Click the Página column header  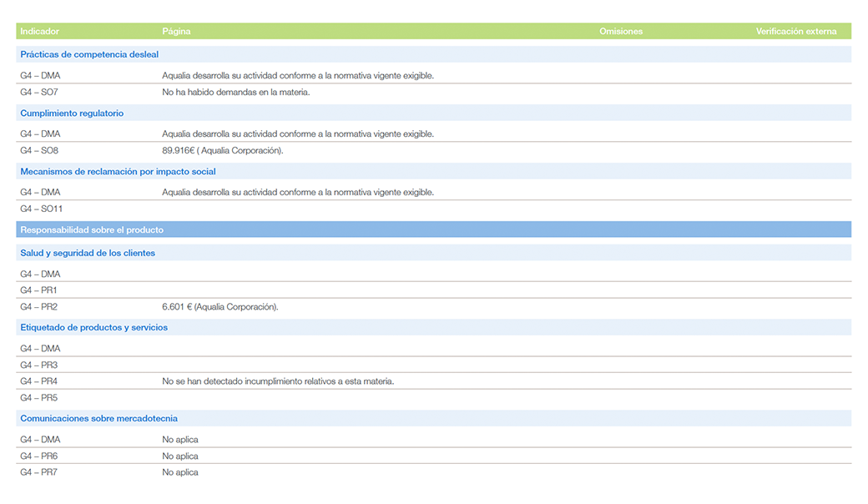tap(176, 32)
